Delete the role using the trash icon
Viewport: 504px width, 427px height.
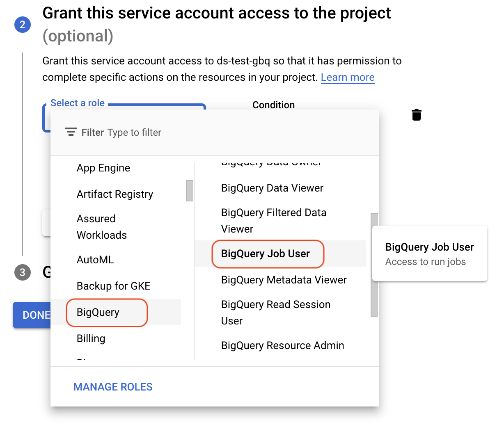[x=416, y=115]
